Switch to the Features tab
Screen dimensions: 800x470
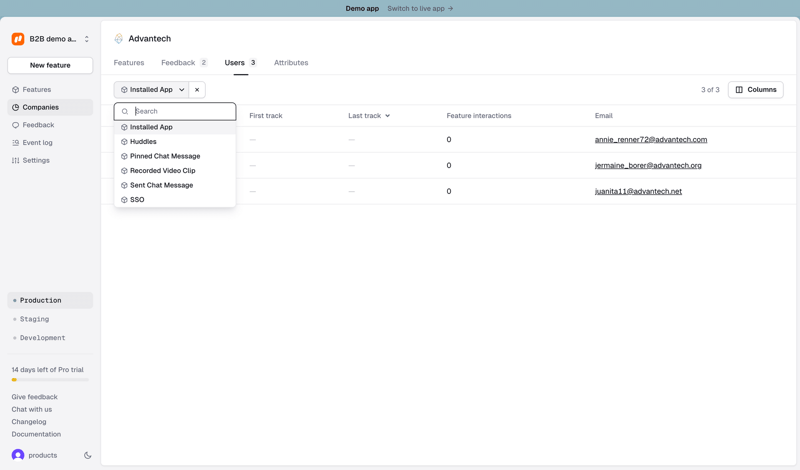129,63
